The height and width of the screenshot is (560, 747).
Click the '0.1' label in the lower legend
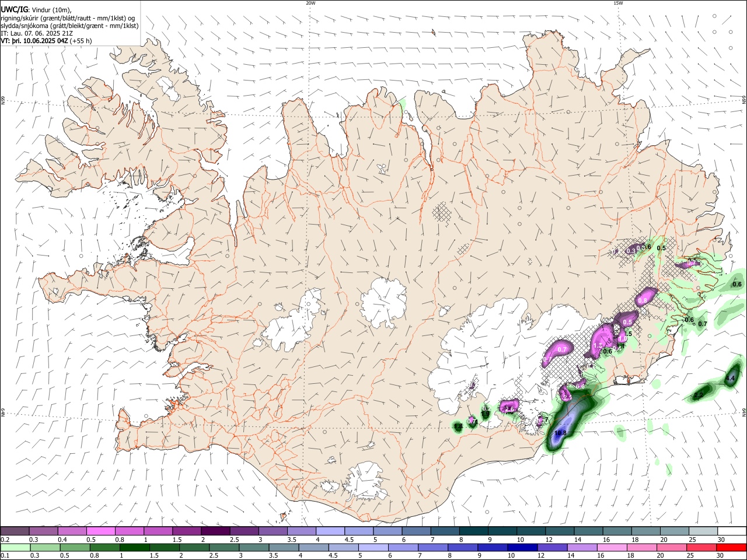5,556
